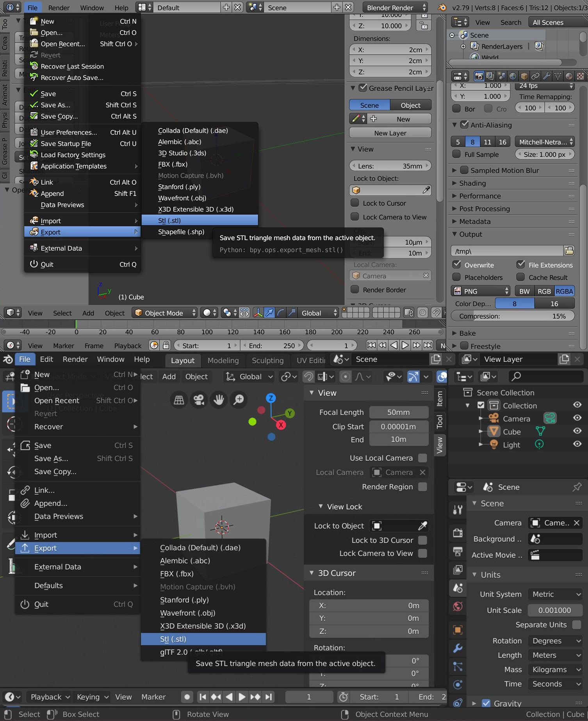The image size is (588, 721).
Task: Uncheck the Overwrite checkbox in Output
Action: point(456,264)
